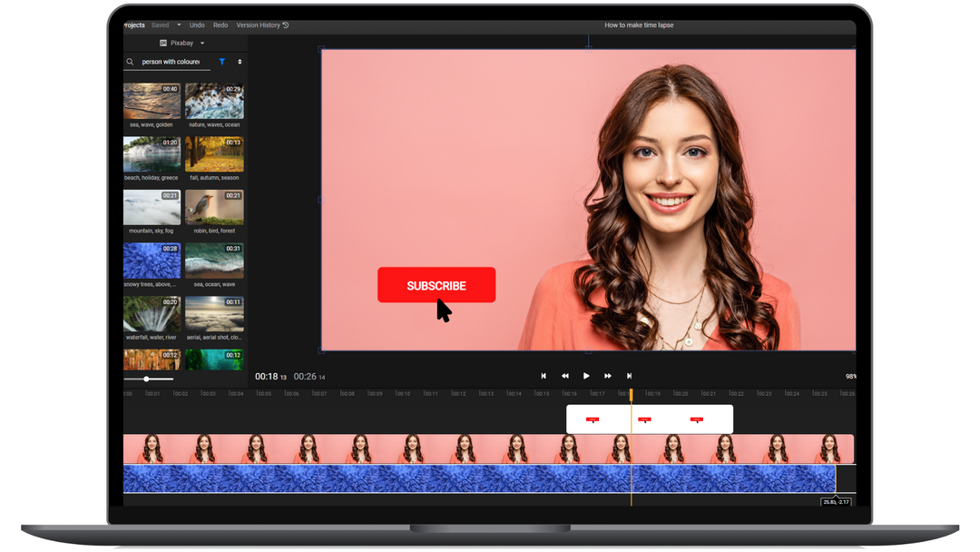
Task: Select the 'robin, bird, forest' video thumbnail
Action: pos(214,208)
